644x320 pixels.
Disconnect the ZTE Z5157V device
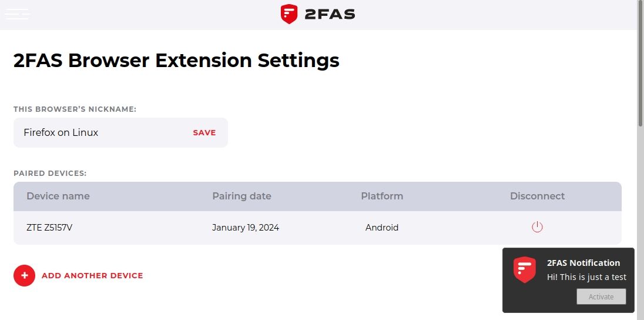point(537,227)
